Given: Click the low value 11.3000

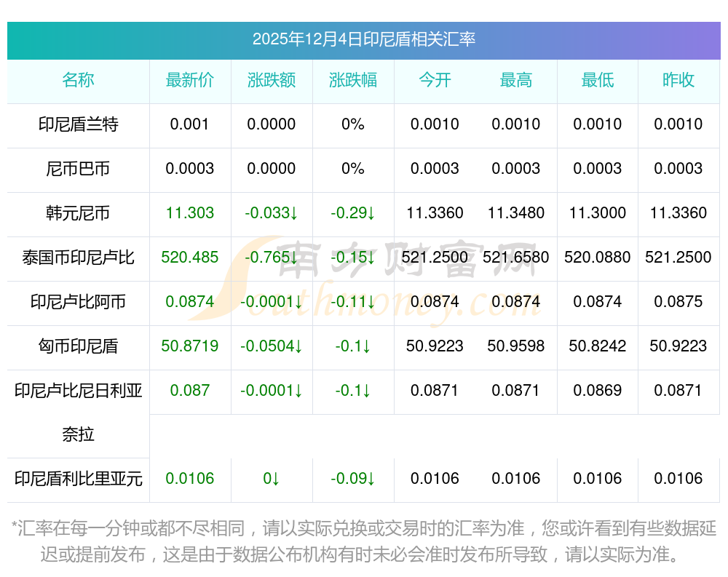Looking at the screenshot, I should [x=598, y=213].
